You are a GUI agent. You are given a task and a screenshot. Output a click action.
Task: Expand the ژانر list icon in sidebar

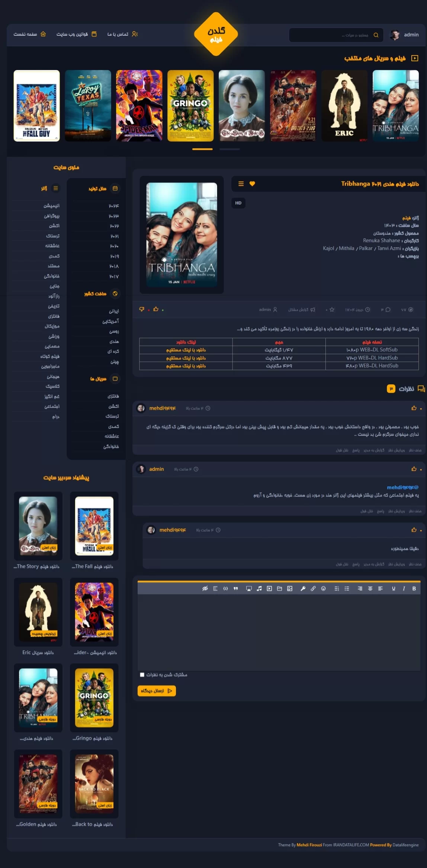(x=56, y=188)
